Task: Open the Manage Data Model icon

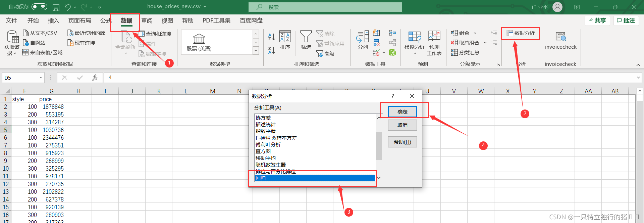Action: (392, 52)
